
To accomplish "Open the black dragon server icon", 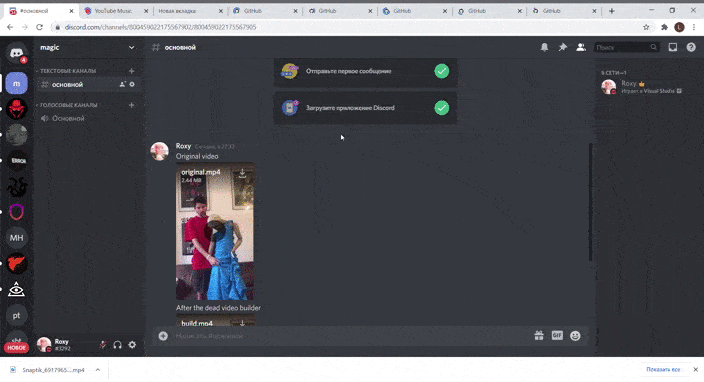I will 17,186.
